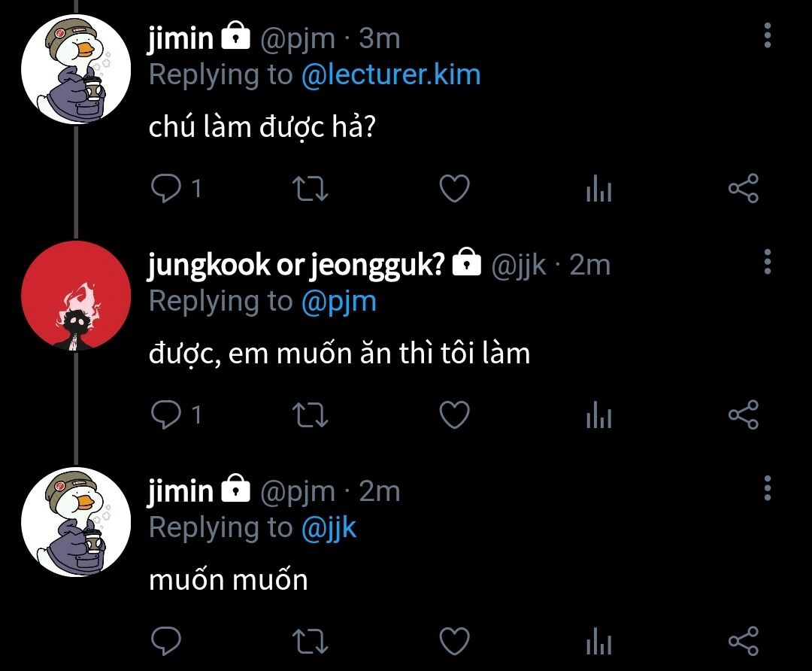Like jimin's "chú làm được hả?" tweet
The width and height of the screenshot is (812, 671).
click(x=454, y=189)
